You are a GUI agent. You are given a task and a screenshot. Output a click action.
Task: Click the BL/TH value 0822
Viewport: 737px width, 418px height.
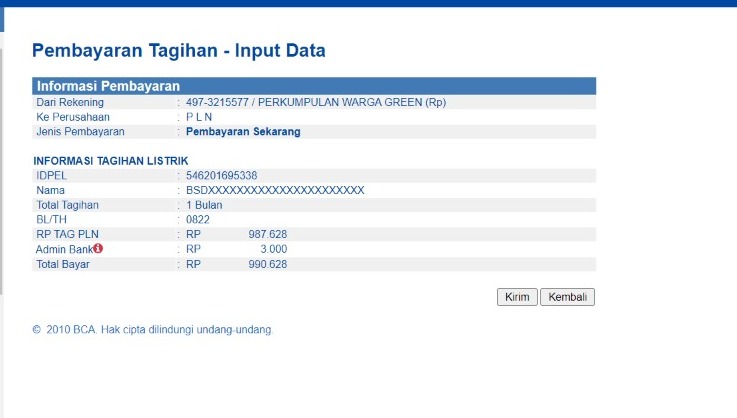tap(197, 219)
